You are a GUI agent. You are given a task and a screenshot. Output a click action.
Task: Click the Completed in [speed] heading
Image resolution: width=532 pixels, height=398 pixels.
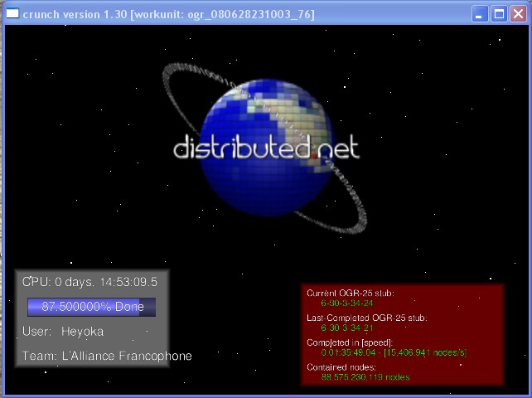click(x=349, y=342)
